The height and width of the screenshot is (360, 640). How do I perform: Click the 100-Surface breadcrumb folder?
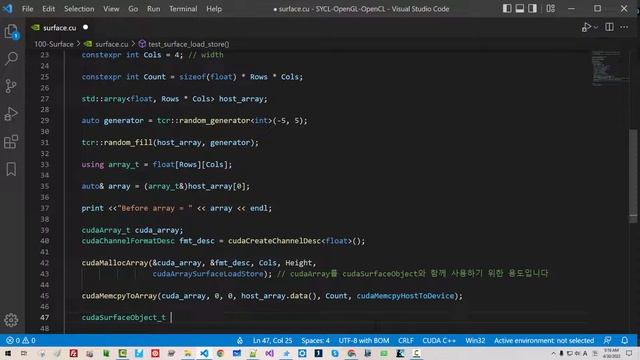click(53, 44)
